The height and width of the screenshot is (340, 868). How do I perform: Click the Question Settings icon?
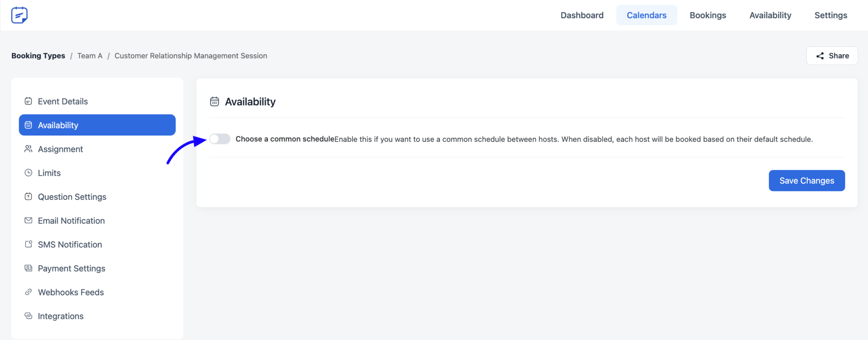pos(28,196)
